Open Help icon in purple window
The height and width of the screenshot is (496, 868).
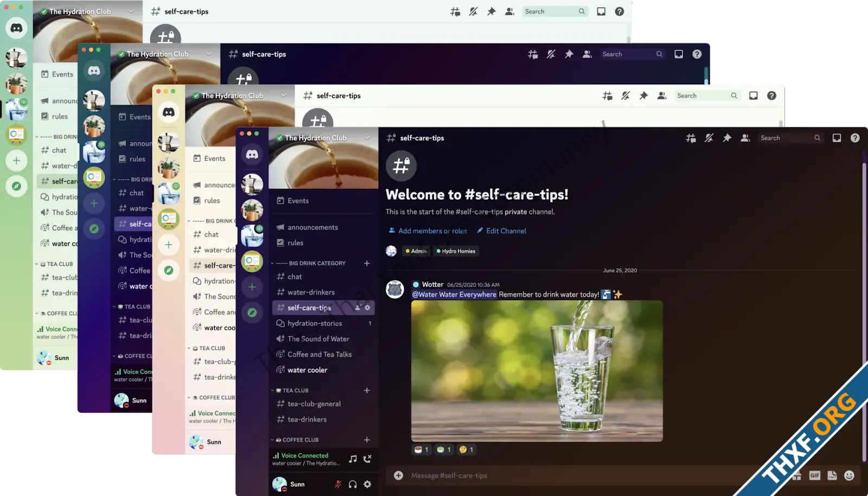point(697,54)
